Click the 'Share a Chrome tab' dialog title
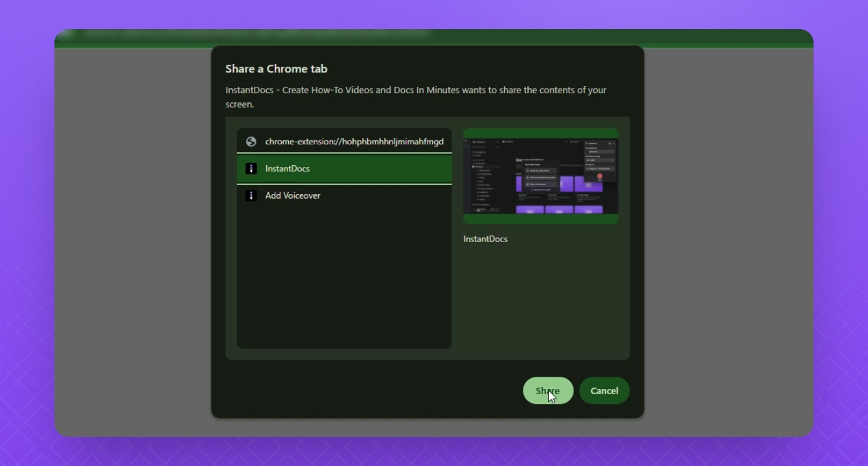Viewport: 868px width, 466px height. click(277, 69)
